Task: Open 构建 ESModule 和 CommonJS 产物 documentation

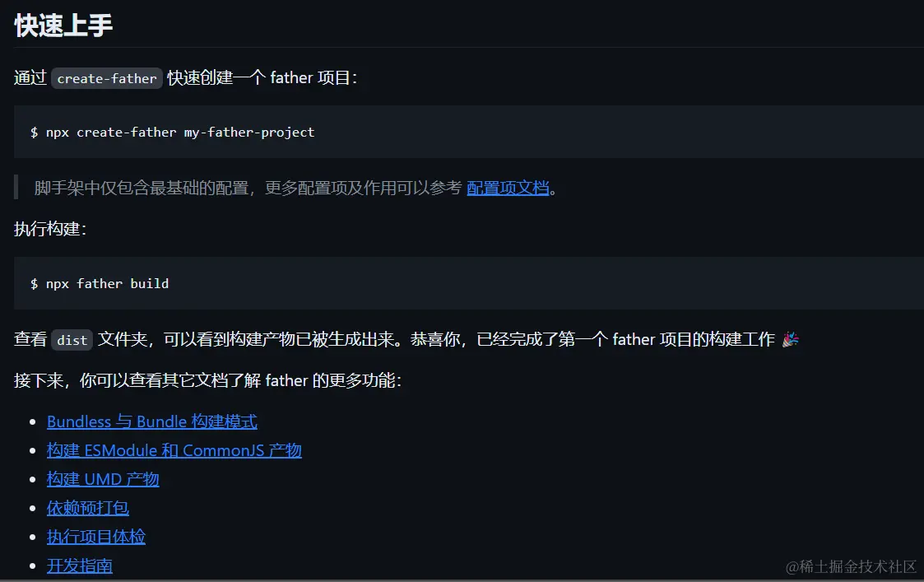Action: tap(174, 450)
